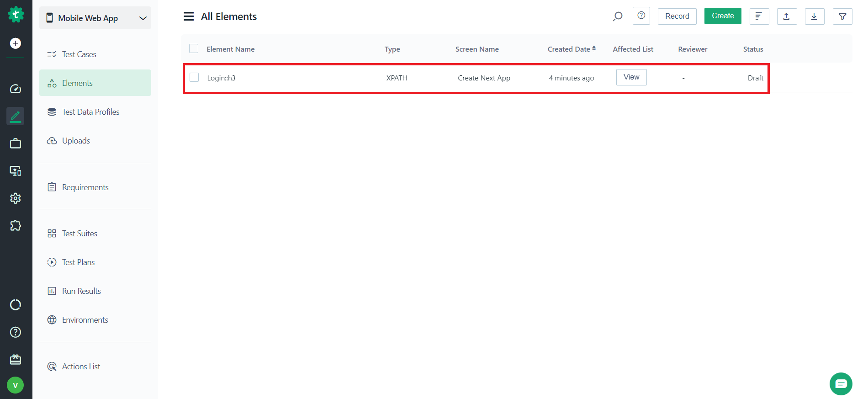Click the Draft status cell

(756, 78)
